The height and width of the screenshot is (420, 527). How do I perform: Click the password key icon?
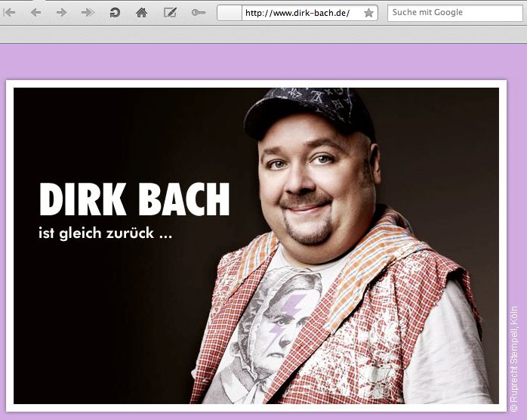pos(199,13)
